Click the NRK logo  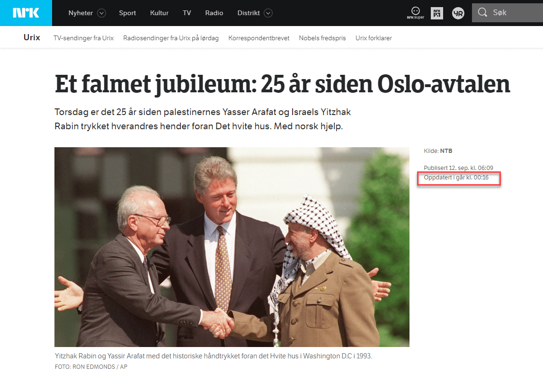(26, 13)
